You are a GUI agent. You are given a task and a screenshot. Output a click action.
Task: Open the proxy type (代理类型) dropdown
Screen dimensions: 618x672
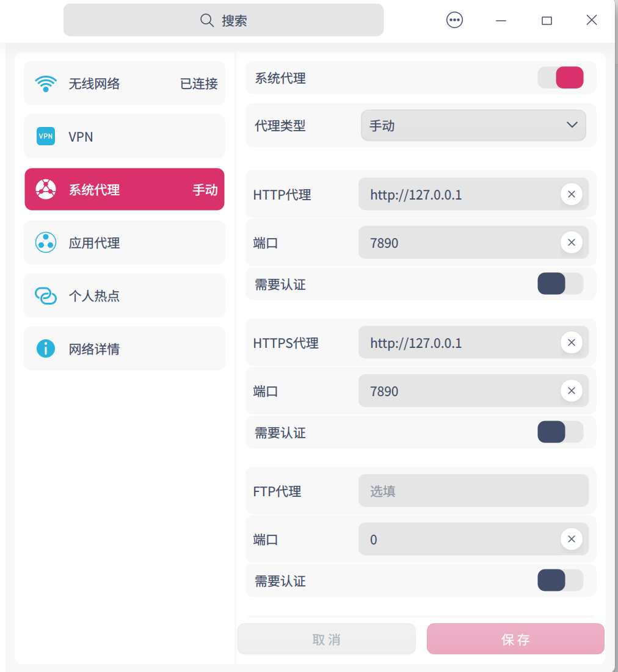(473, 126)
